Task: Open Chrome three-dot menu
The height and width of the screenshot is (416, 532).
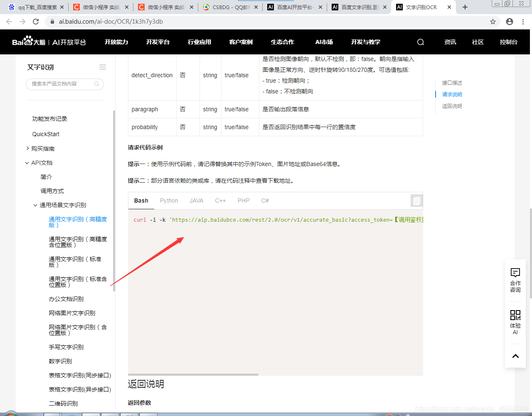Action: pyautogui.click(x=523, y=22)
